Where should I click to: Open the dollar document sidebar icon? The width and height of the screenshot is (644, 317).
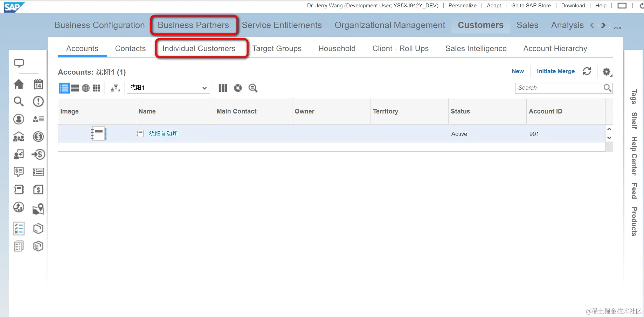(x=38, y=189)
